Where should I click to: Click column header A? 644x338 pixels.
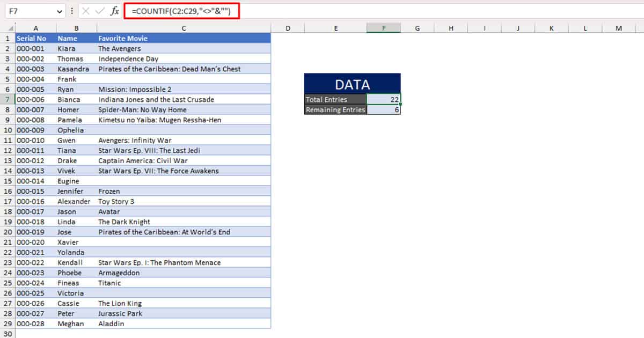coord(35,27)
